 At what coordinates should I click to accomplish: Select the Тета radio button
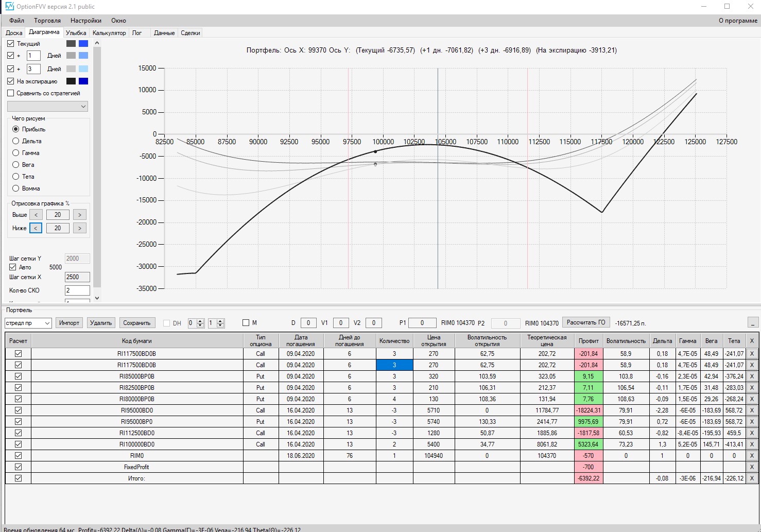coord(16,177)
